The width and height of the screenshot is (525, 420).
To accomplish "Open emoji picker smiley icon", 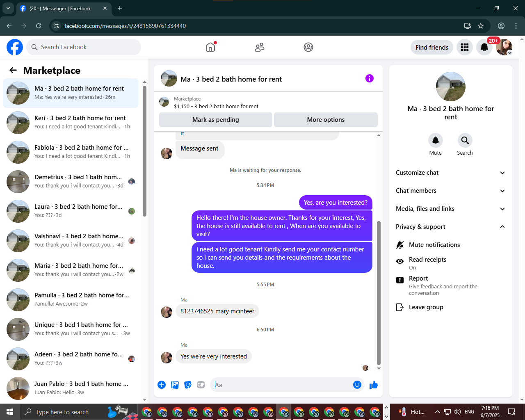I will coord(357,385).
